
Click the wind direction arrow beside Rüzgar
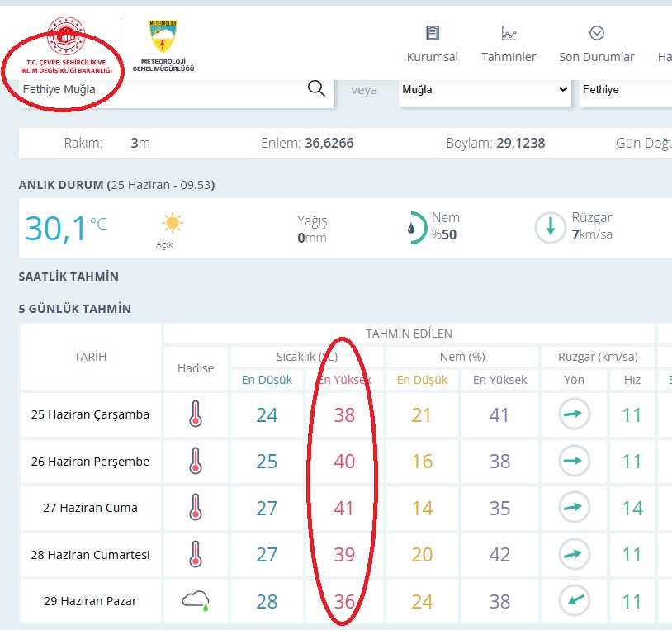(550, 227)
